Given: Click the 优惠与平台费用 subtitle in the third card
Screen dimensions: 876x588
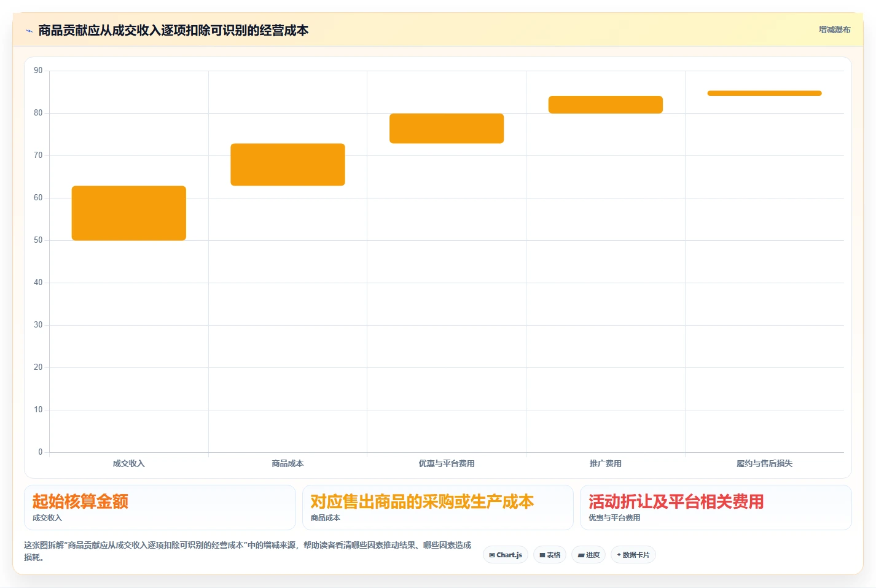Looking at the screenshot, I should 614,518.
